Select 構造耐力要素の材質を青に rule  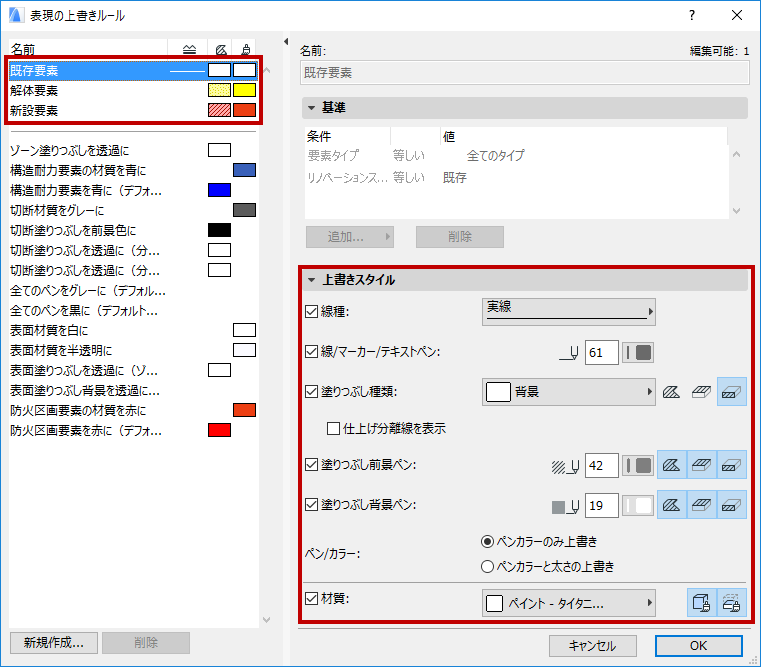click(x=133, y=170)
